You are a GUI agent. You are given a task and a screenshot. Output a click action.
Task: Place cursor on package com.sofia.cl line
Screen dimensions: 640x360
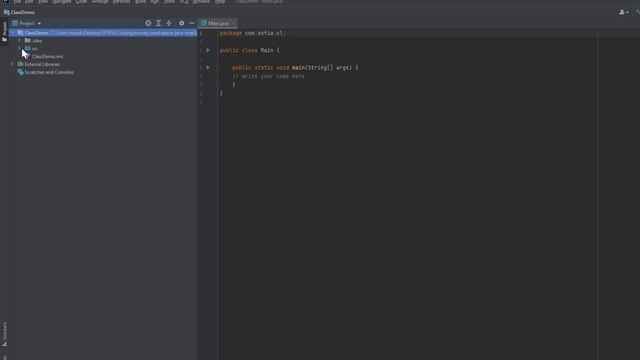253,33
